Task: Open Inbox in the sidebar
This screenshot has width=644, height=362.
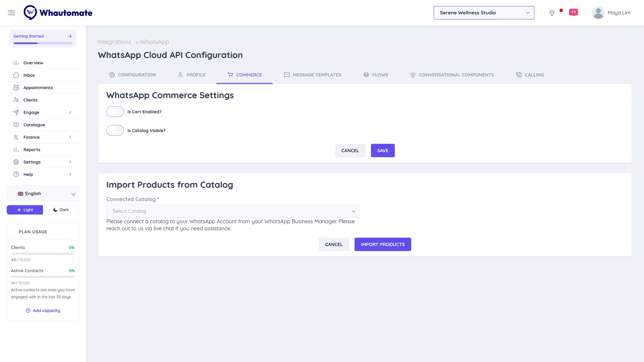Action: tap(43, 75)
